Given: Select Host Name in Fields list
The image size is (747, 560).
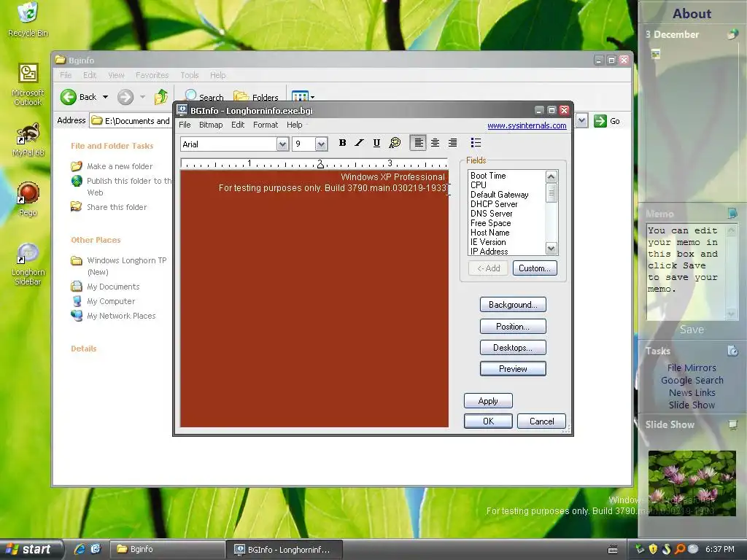Looking at the screenshot, I should (x=489, y=233).
